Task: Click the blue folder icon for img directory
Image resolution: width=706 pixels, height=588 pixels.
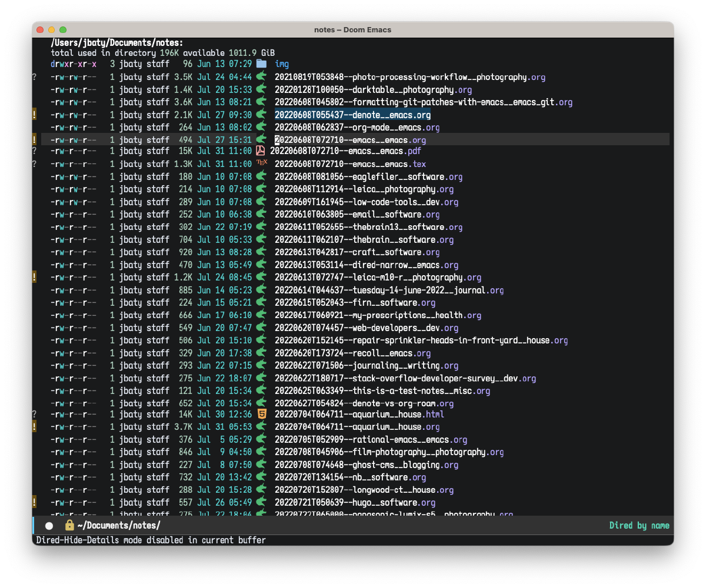Action: click(x=261, y=64)
